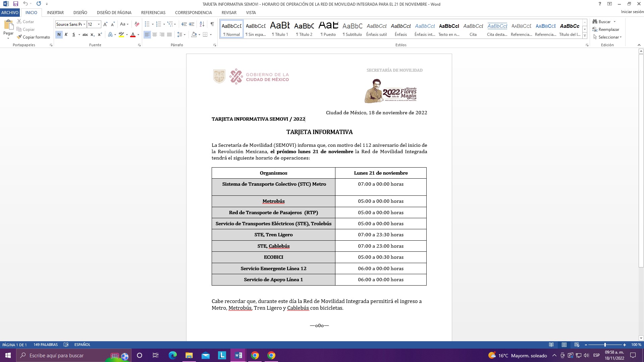The width and height of the screenshot is (644, 362).
Task: Toggle show paragraph marks (¶)
Action: (212, 24)
